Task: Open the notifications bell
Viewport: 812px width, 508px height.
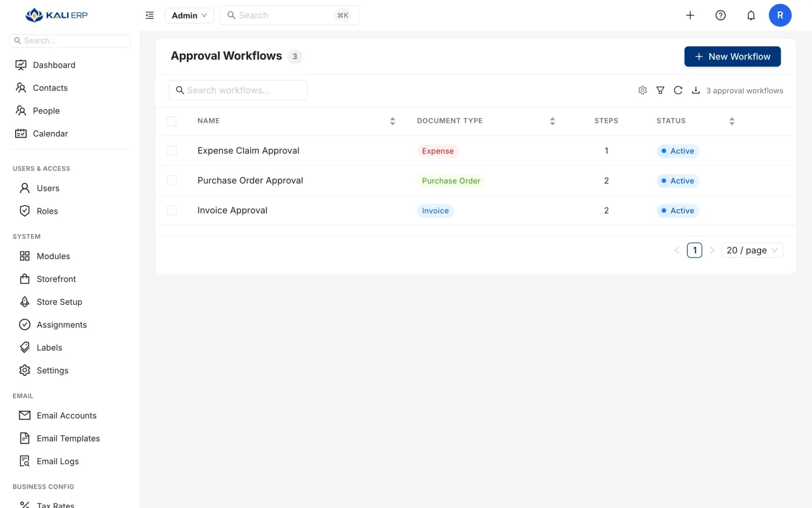Action: (751, 15)
